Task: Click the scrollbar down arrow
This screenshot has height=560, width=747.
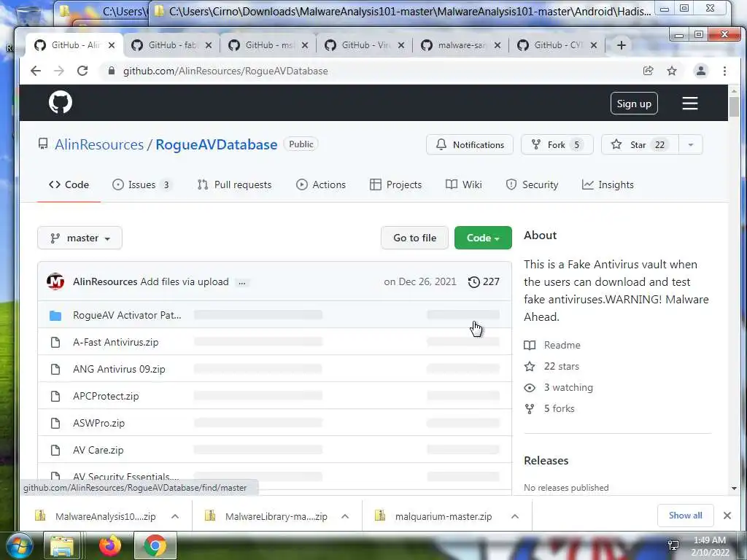Action: (734, 488)
